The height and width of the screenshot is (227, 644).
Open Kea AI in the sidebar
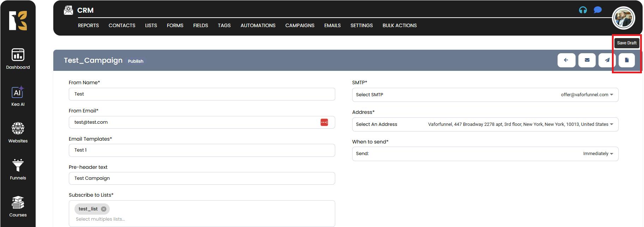click(18, 96)
